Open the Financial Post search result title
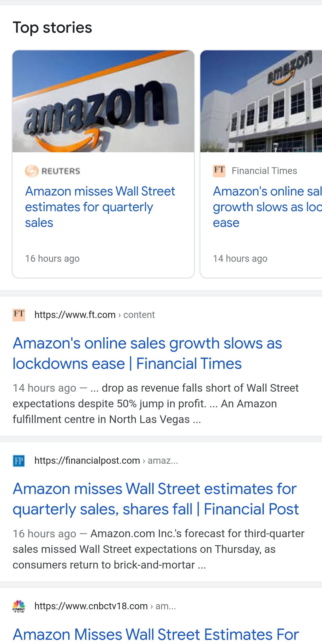Viewport: 322px width, 644px height. [155, 499]
